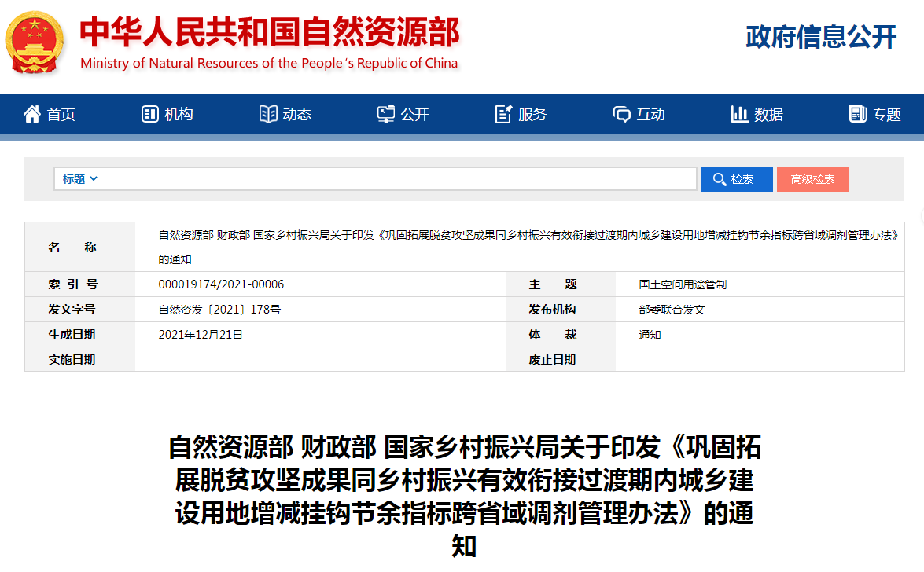Click the national emblem logo
The image size is (924, 572).
coord(35,42)
